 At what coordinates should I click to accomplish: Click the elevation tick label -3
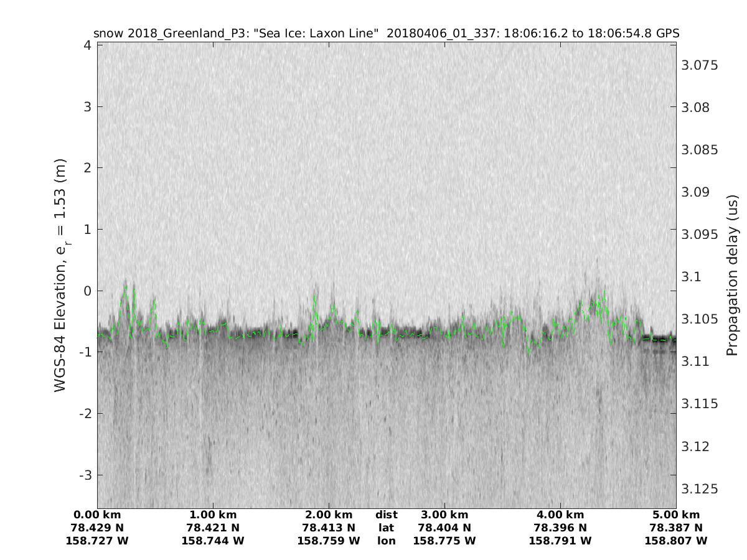point(84,475)
